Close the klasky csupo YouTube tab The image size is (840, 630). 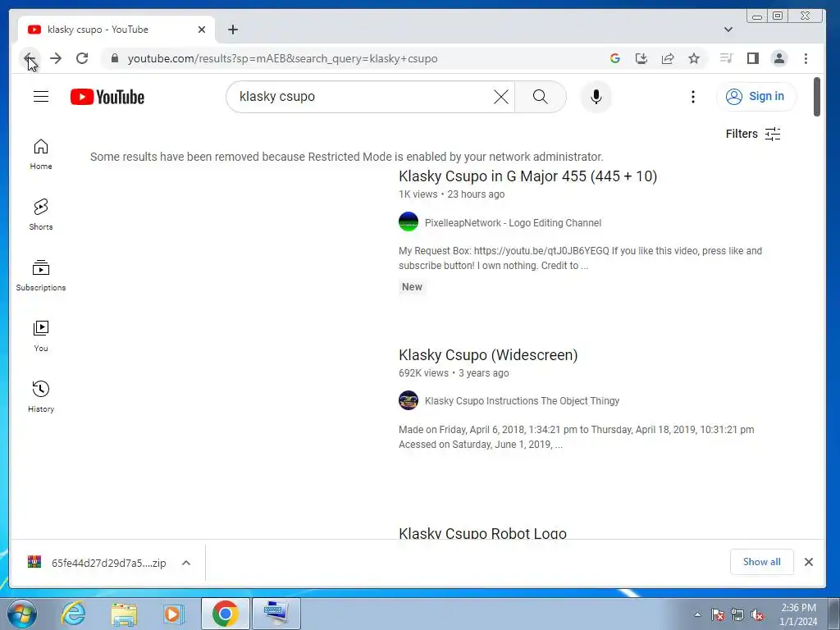(202, 30)
